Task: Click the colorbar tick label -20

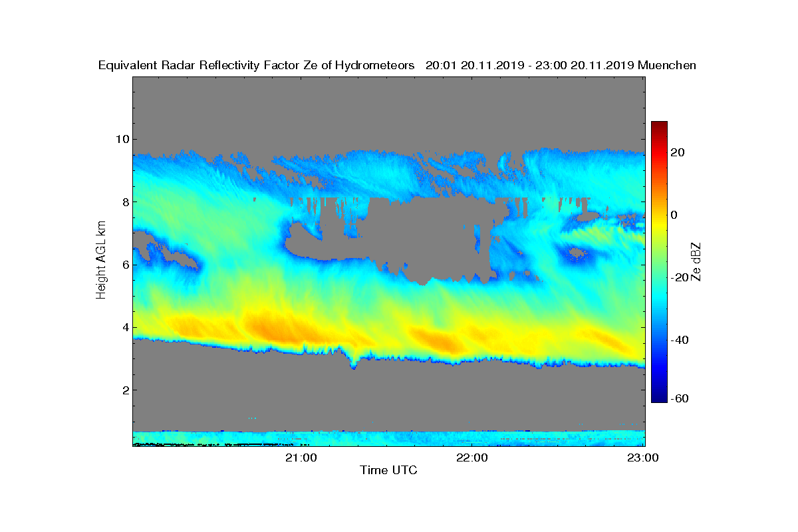Action: (678, 277)
